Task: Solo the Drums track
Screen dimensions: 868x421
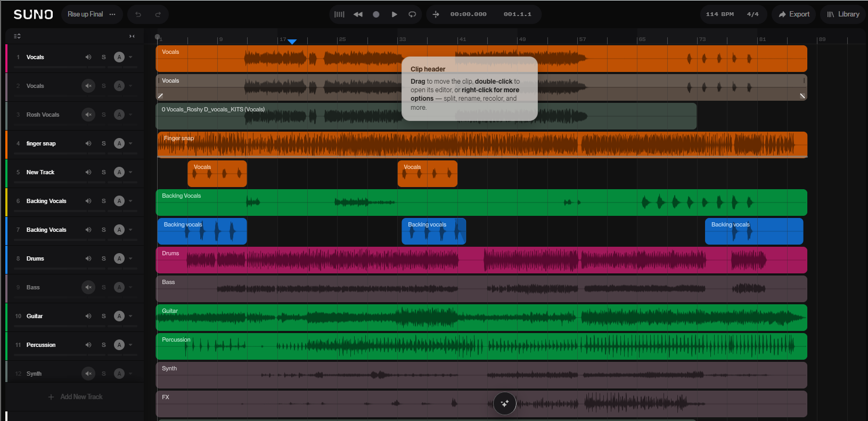Action: pos(104,258)
